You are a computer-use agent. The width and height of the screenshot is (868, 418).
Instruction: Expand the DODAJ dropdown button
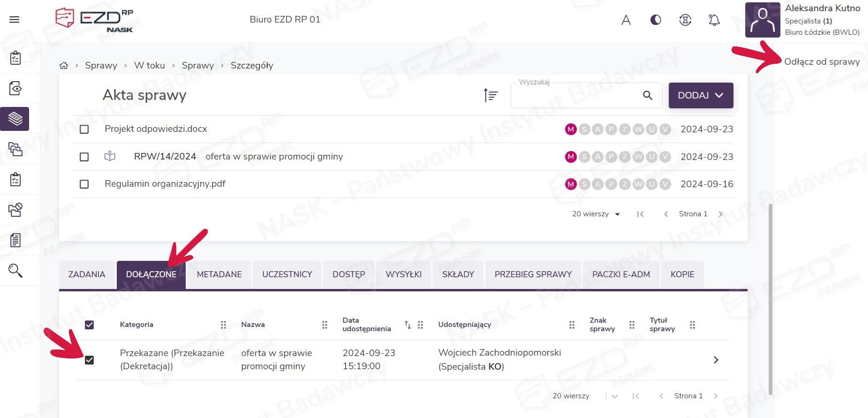[701, 96]
